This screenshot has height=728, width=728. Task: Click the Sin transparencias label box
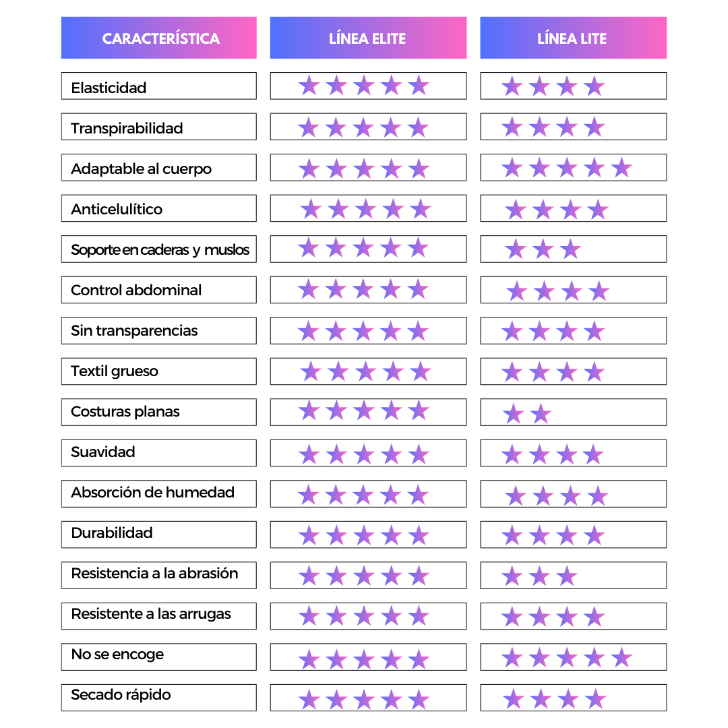(x=159, y=330)
